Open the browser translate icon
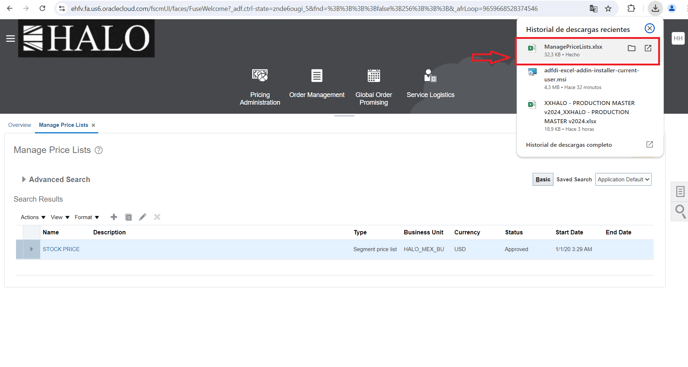The height and width of the screenshot is (367, 688). (593, 8)
